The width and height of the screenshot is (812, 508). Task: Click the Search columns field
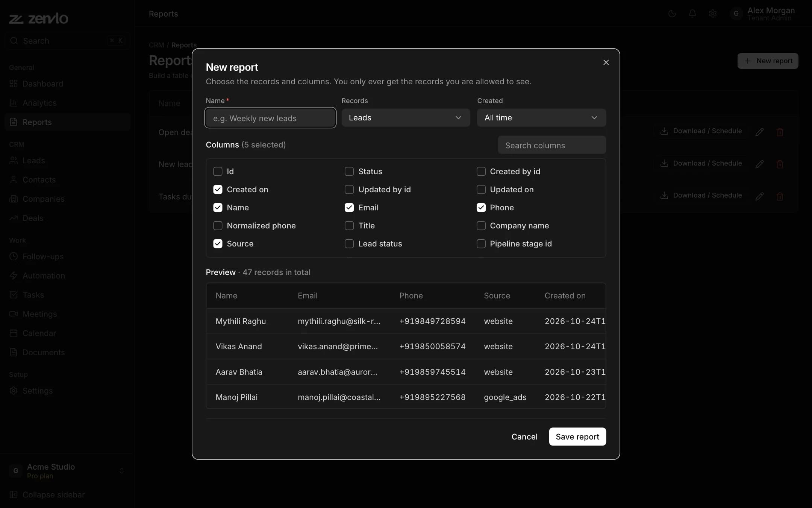click(551, 145)
